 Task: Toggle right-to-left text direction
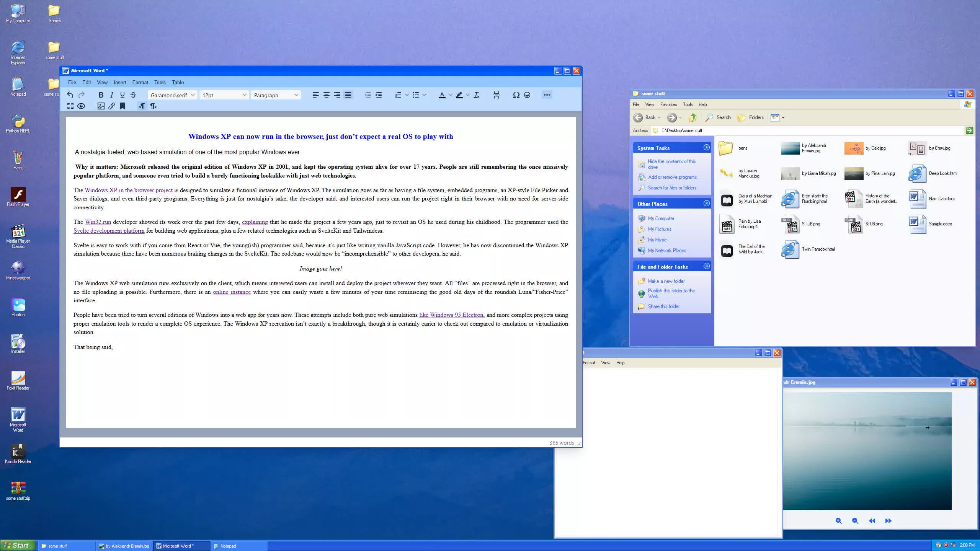click(153, 106)
